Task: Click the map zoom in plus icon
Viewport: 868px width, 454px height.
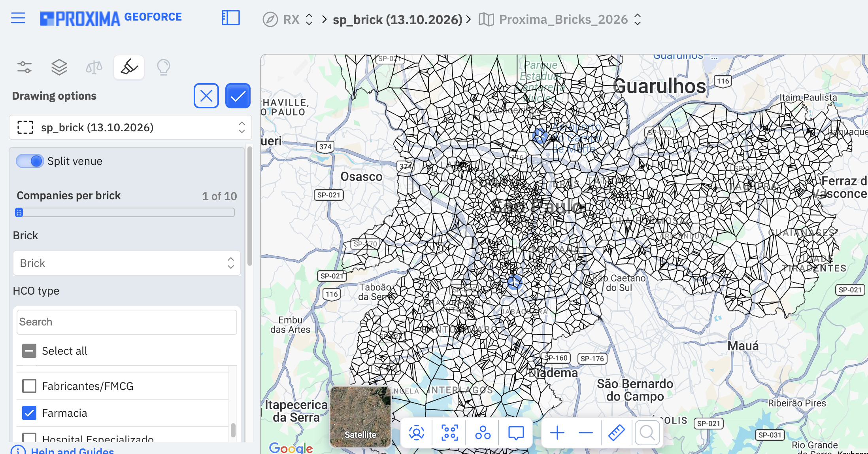Action: pyautogui.click(x=557, y=433)
